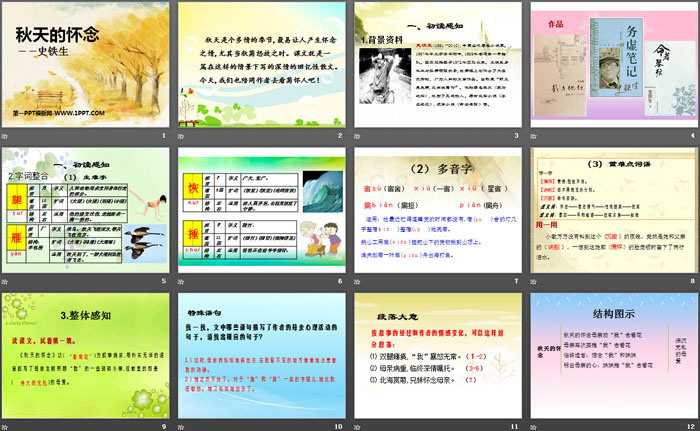
Task: Click the slide number 11 label
Action: pos(515,427)
